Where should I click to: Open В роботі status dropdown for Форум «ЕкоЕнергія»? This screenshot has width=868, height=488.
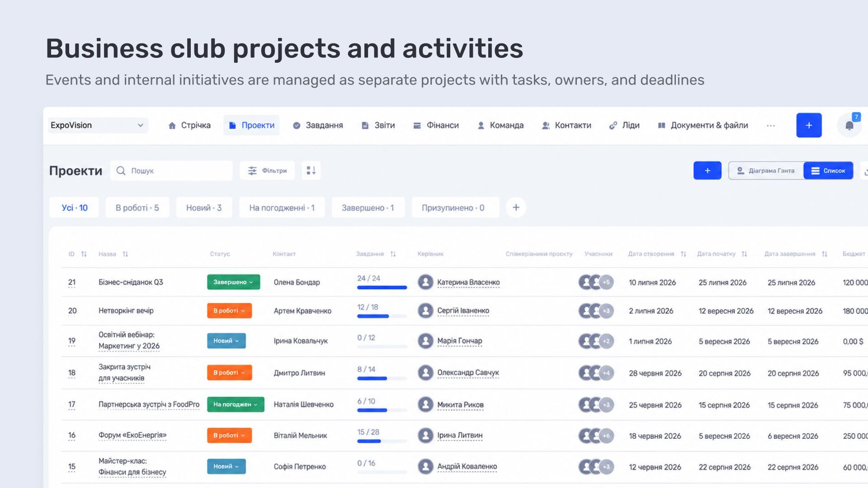[x=229, y=435]
